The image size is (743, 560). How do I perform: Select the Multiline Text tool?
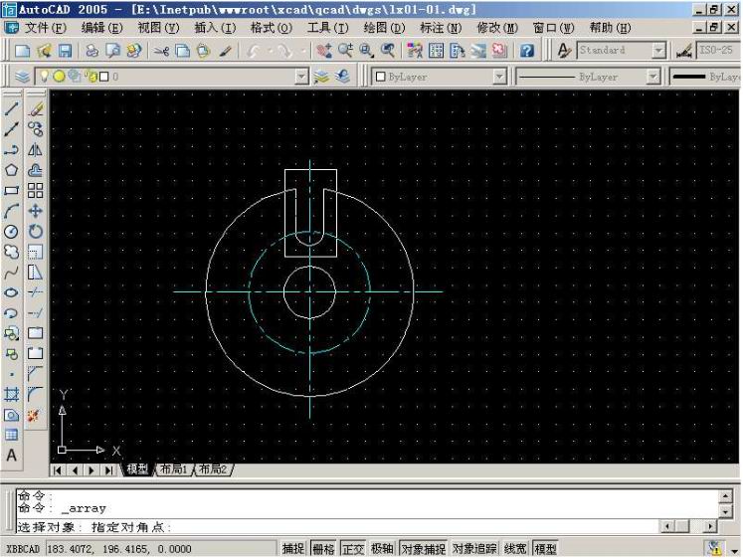tap(11, 456)
